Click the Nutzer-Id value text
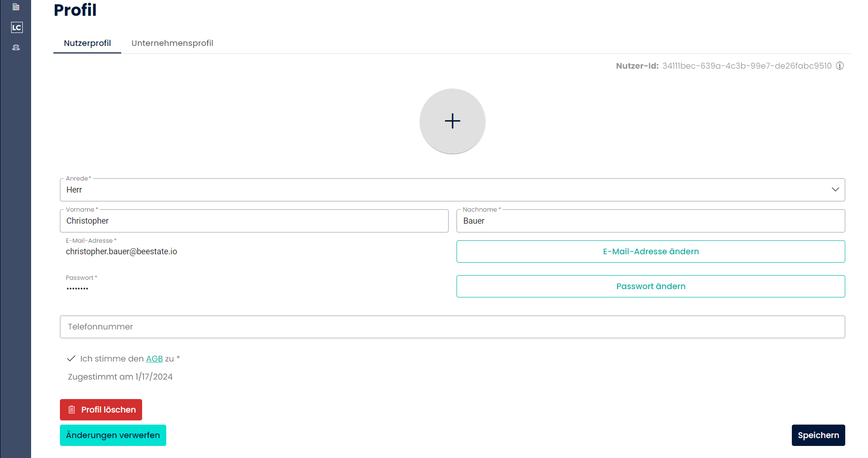Image resolution: width=868 pixels, height=458 pixels. point(746,66)
